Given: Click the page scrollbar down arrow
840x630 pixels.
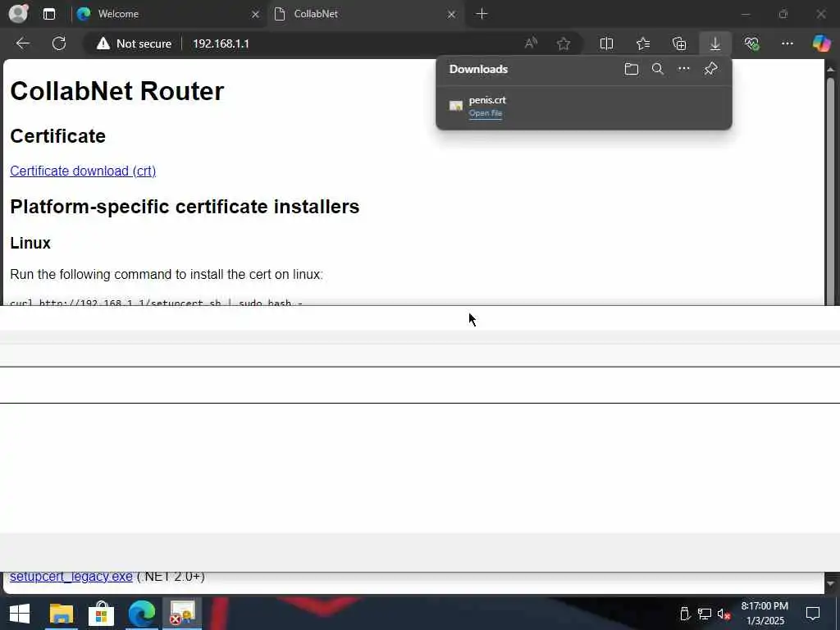Looking at the screenshot, I should (830, 583).
